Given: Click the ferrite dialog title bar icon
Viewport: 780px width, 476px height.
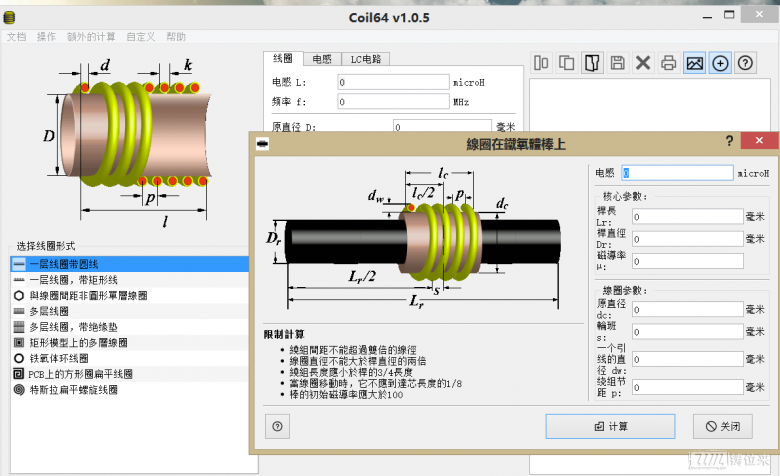Looking at the screenshot, I should [262, 144].
